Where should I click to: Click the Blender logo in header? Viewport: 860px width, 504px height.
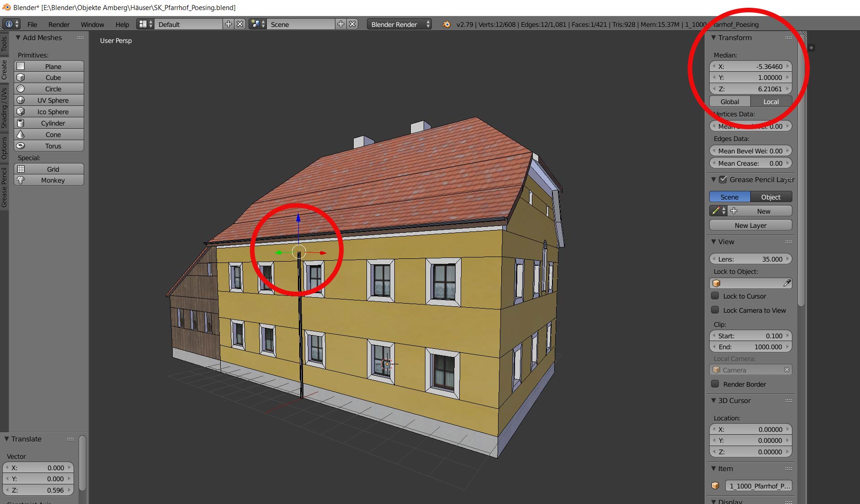point(446,24)
